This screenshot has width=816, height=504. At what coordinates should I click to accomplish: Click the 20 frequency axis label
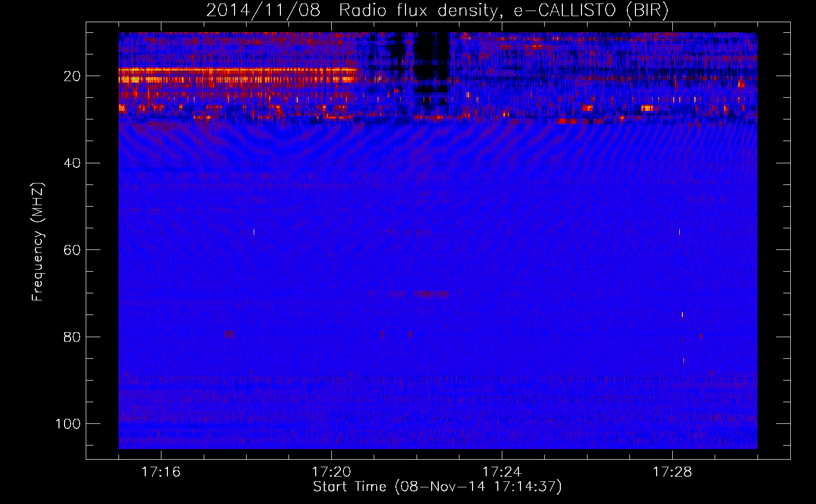pyautogui.click(x=73, y=76)
